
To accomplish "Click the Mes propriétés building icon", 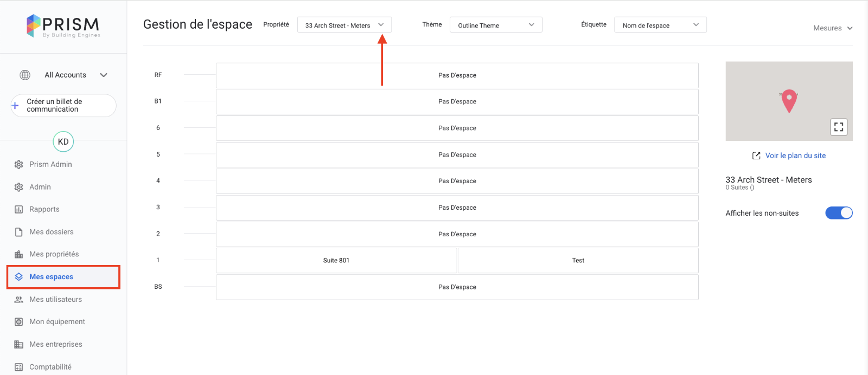I will [x=19, y=255].
